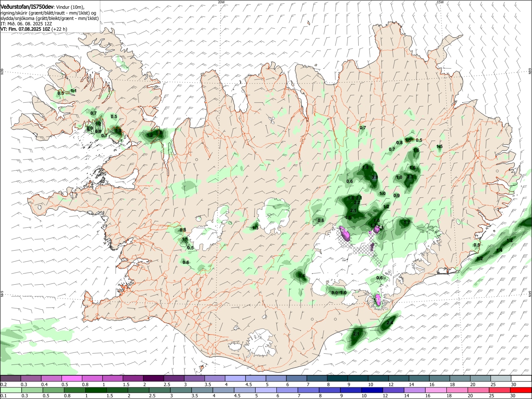Select the red 25 mm rain legend swatch
Image resolution: width=532 pixels, height=399 pixels.
(499, 390)
